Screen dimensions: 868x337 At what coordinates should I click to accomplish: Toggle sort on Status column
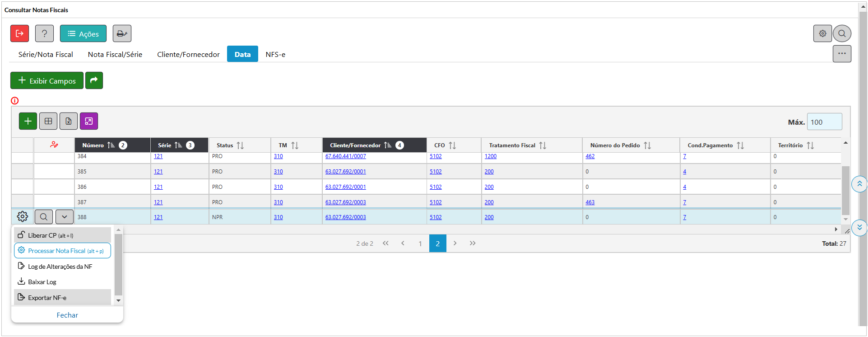tap(240, 145)
